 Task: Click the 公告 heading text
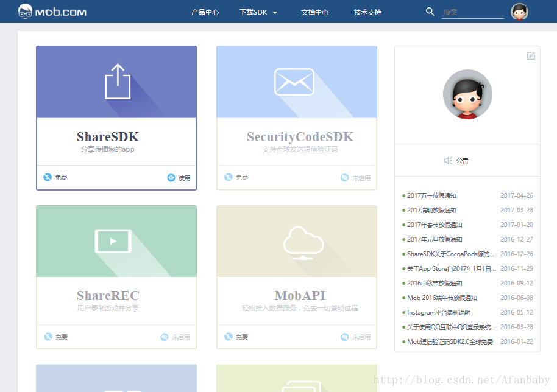coord(462,160)
